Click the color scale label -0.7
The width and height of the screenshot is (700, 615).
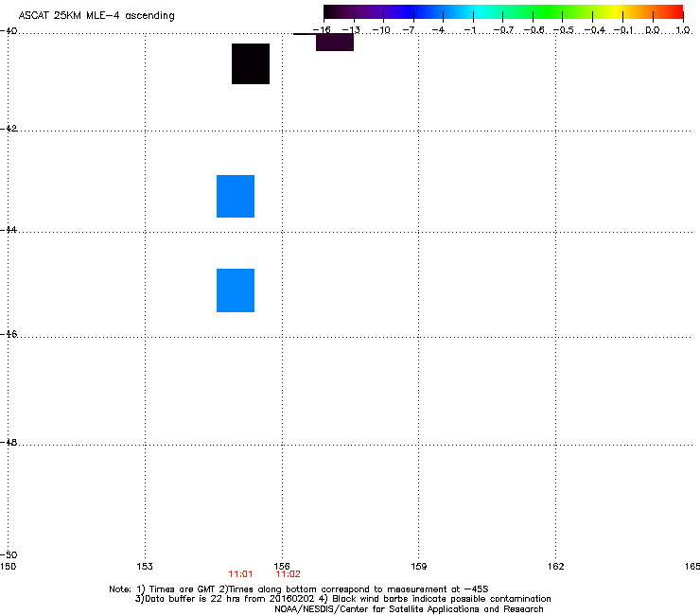click(x=503, y=30)
